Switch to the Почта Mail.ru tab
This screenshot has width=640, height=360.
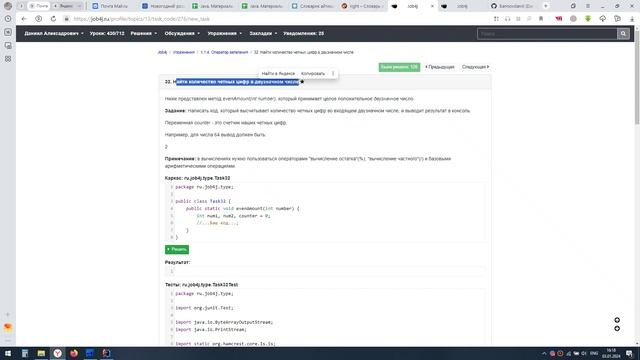coord(111,6)
